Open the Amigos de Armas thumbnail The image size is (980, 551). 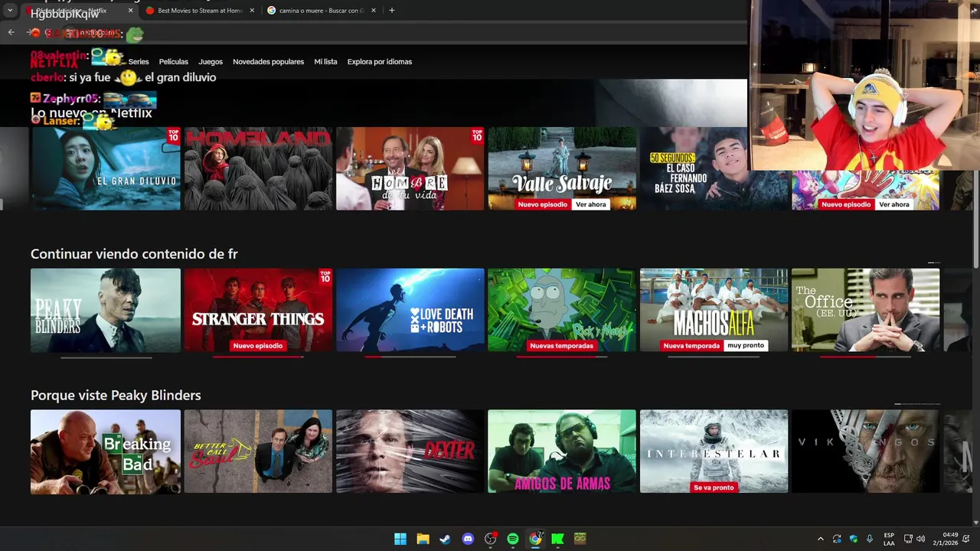pos(562,452)
